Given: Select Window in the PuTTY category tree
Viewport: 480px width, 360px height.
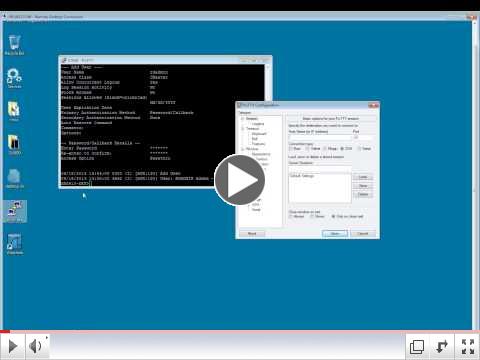Looking at the screenshot, I should click(252, 149).
